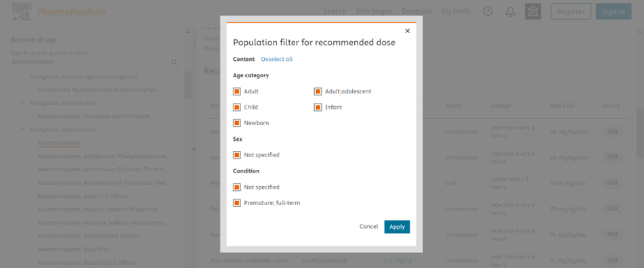The width and height of the screenshot is (644, 268).
Task: Click the Deselect all link
Action: click(x=277, y=59)
